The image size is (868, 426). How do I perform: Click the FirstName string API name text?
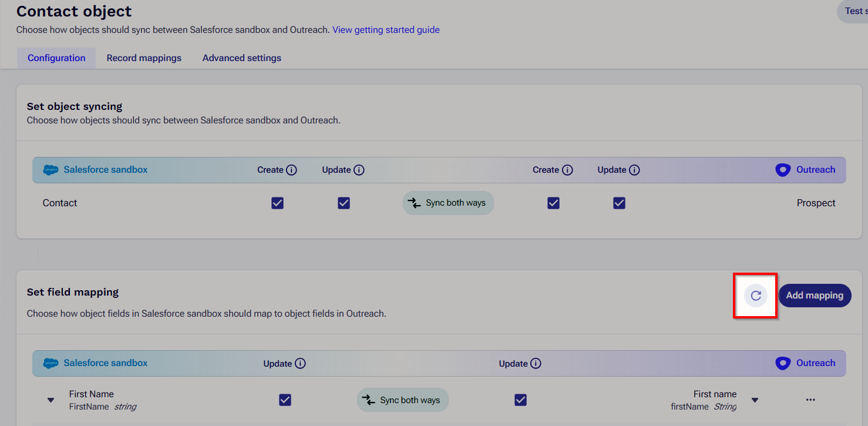[103, 407]
